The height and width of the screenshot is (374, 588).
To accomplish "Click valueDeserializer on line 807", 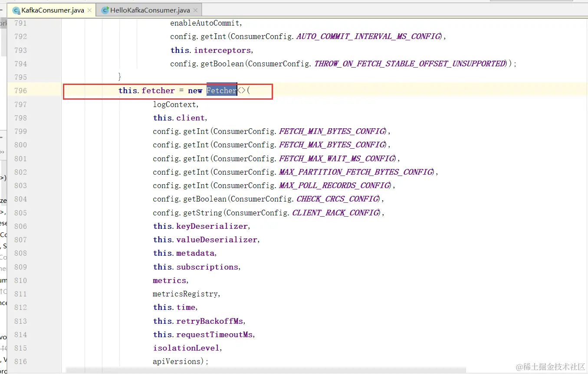I will pyautogui.click(x=217, y=239).
